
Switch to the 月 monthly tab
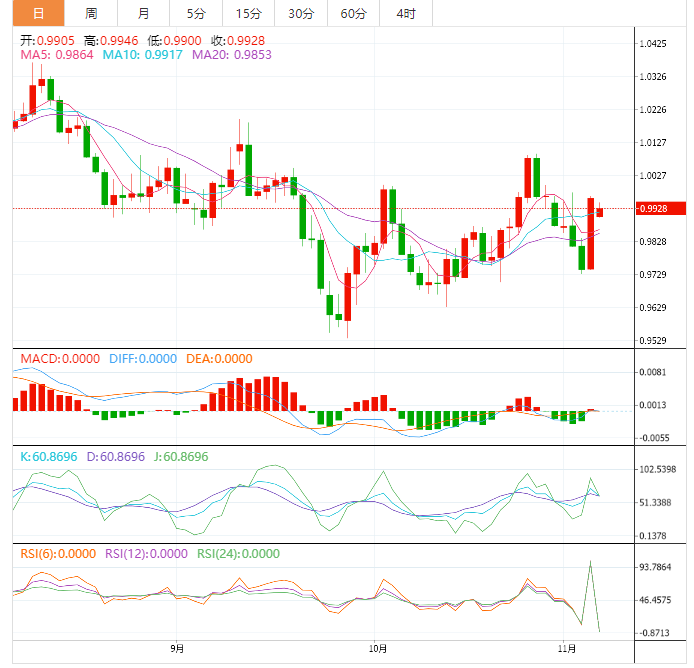(x=143, y=13)
